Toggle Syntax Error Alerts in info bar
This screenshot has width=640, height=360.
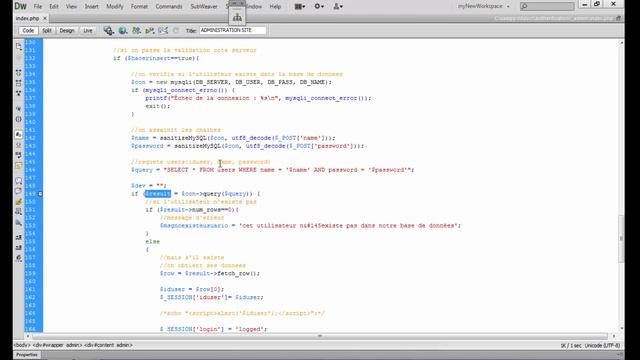pos(19,166)
